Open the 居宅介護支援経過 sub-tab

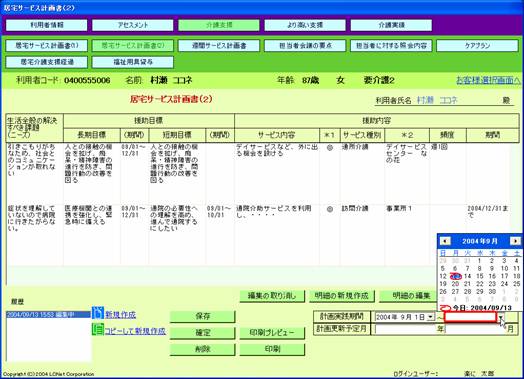[x=46, y=62]
